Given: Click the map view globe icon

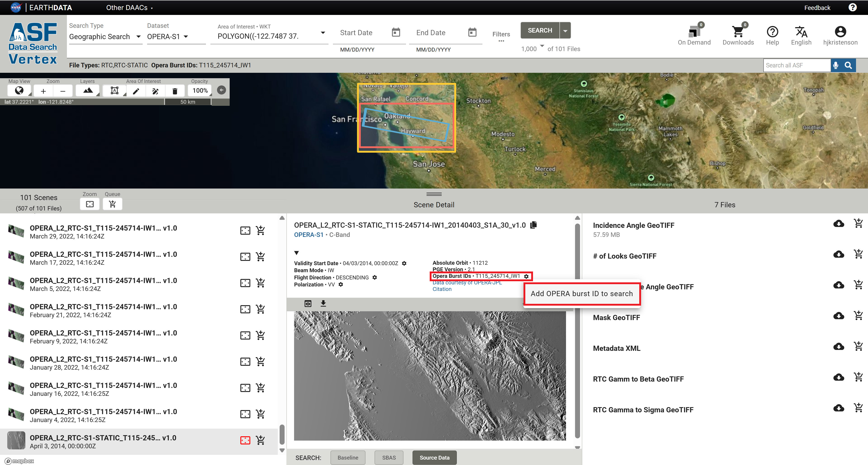Looking at the screenshot, I should (19, 90).
